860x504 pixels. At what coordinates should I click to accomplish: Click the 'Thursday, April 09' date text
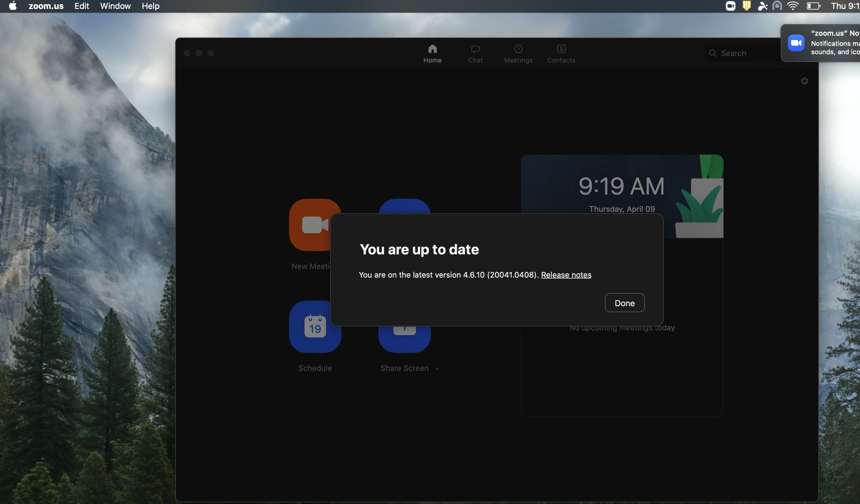(622, 209)
